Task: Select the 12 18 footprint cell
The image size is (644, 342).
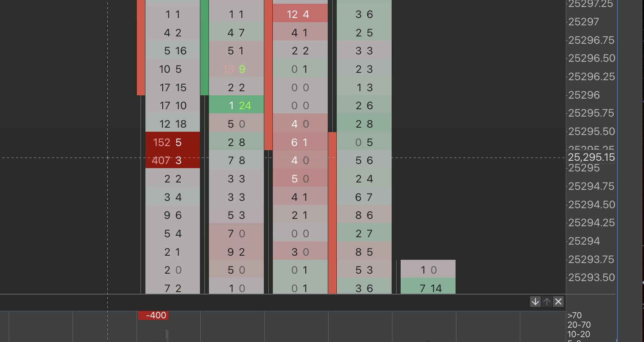Action: pos(172,124)
